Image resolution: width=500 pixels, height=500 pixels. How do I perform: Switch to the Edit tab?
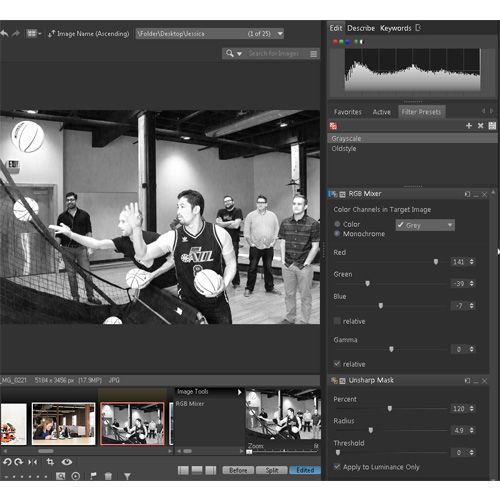(x=336, y=28)
